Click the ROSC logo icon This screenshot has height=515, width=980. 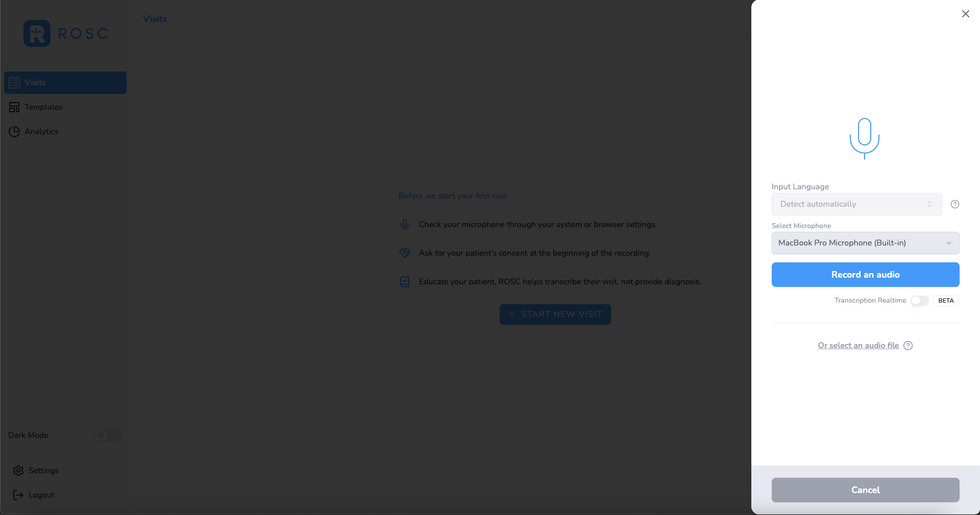click(x=36, y=33)
